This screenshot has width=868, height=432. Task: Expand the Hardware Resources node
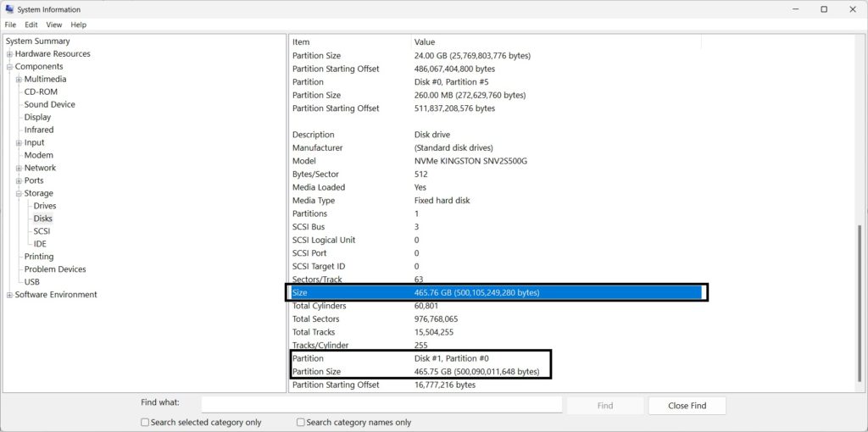click(9, 54)
